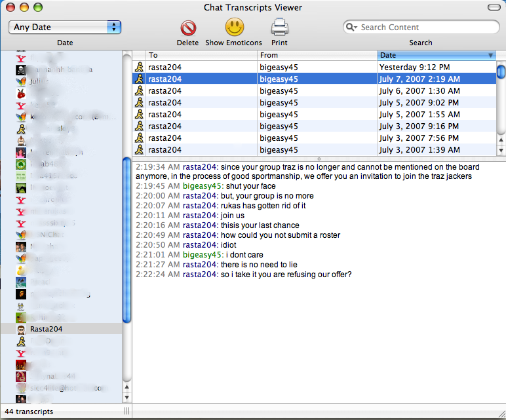
Task: Click the Print toolbar icon
Action: point(280,28)
